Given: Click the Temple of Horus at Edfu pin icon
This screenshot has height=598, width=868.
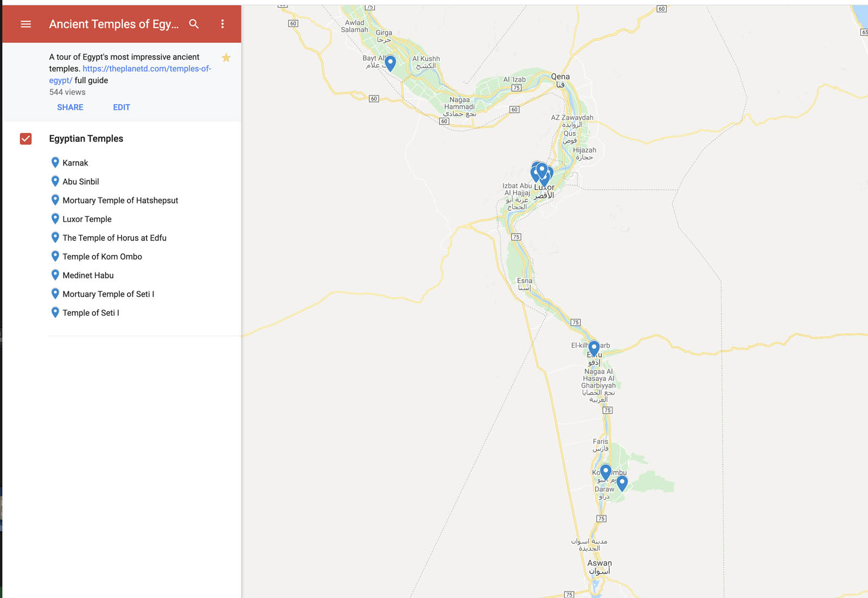Looking at the screenshot, I should coord(55,237).
